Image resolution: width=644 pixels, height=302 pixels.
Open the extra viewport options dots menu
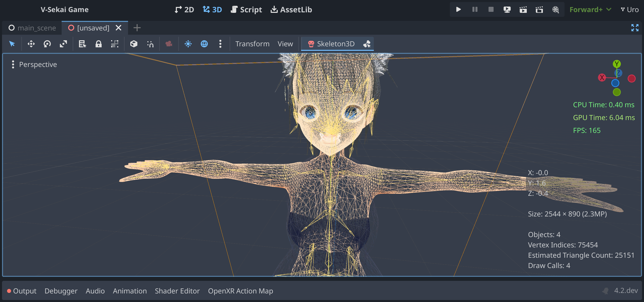coord(220,44)
